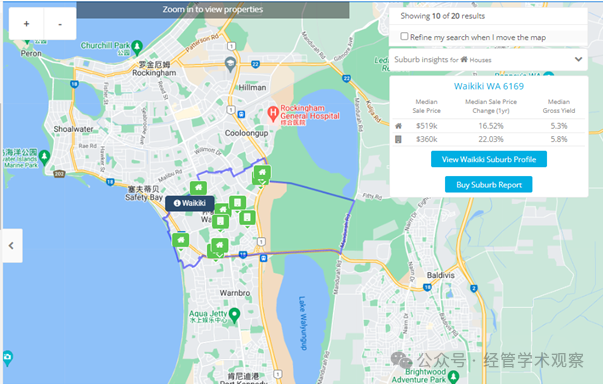Click the Zoom in to view properties banner
The image size is (603, 384).
pos(213,10)
